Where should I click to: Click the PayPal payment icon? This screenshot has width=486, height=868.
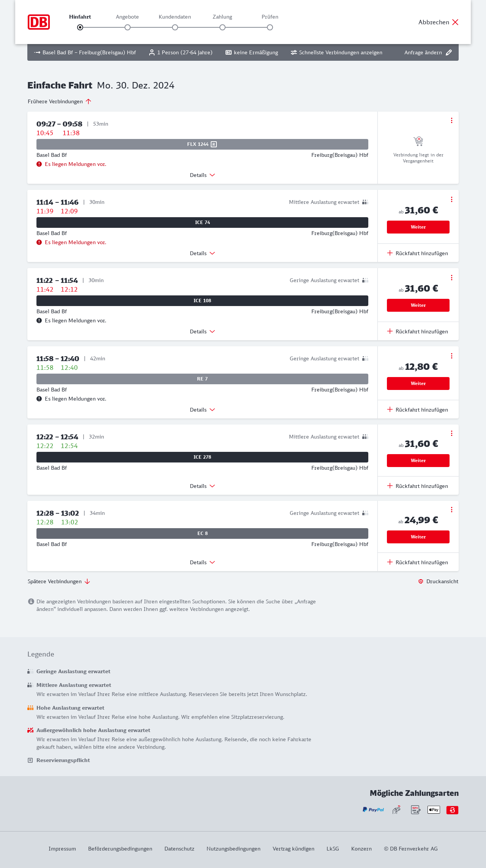pos(373,810)
